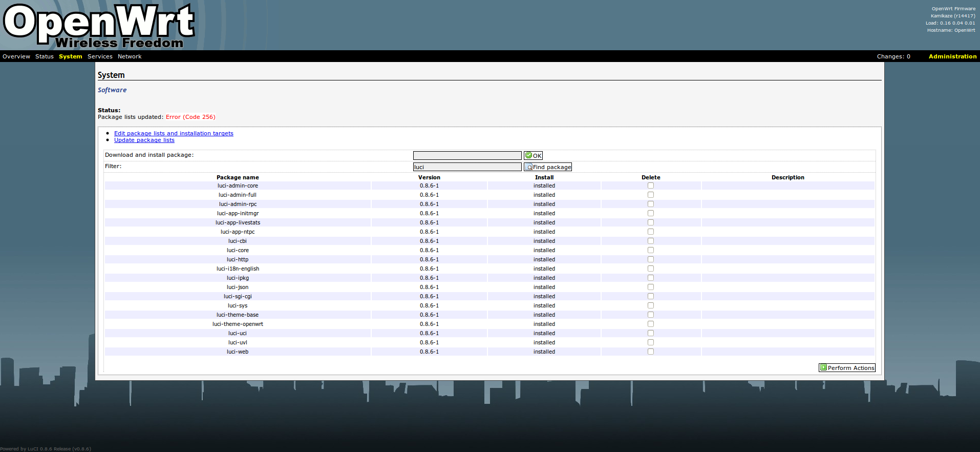Check Delete for luci-admin-rpc

point(651,204)
